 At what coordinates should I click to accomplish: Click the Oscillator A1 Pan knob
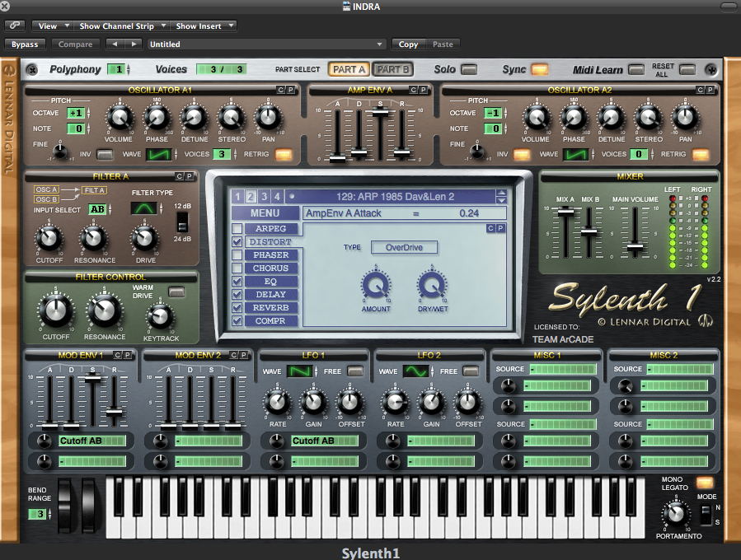tap(268, 117)
